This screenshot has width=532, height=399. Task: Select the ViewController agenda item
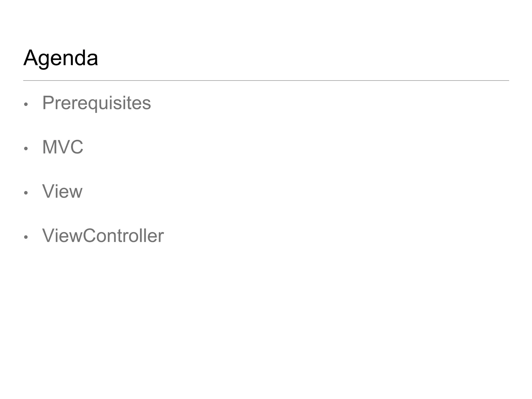(103, 236)
